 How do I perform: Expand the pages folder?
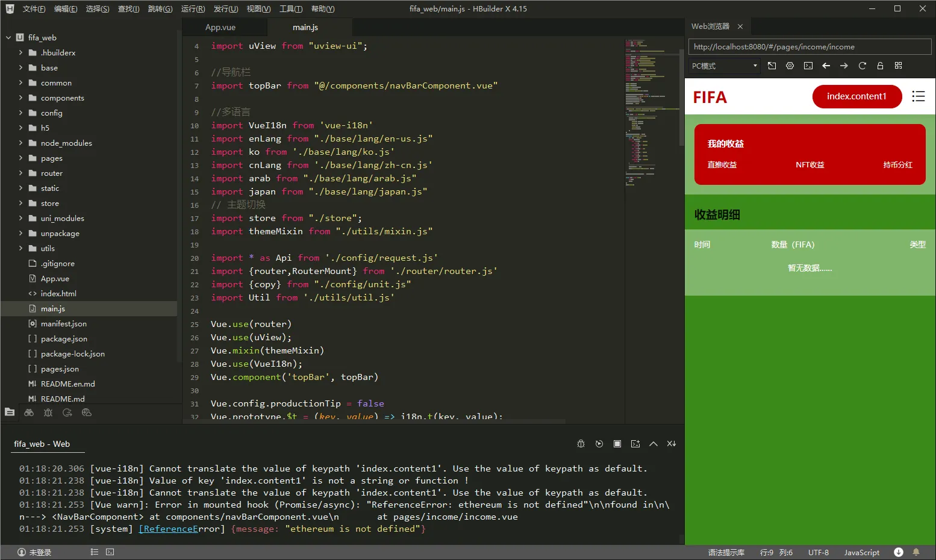(x=20, y=158)
